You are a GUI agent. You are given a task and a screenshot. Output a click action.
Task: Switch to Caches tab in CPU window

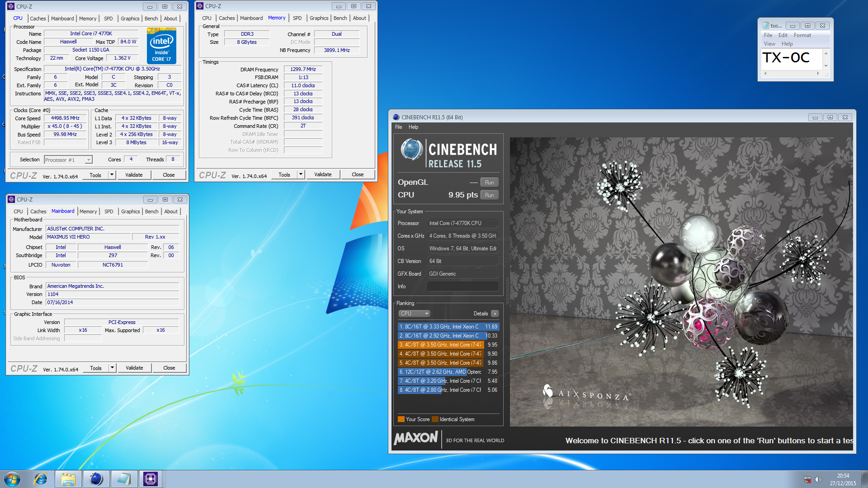(38, 19)
